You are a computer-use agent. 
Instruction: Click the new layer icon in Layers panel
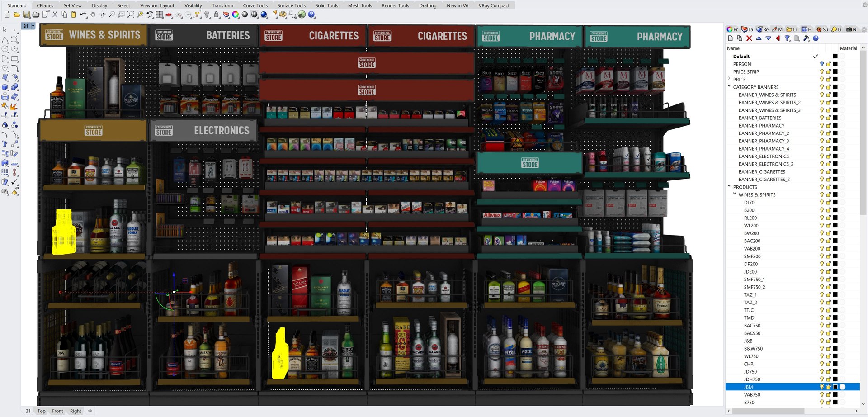point(730,38)
